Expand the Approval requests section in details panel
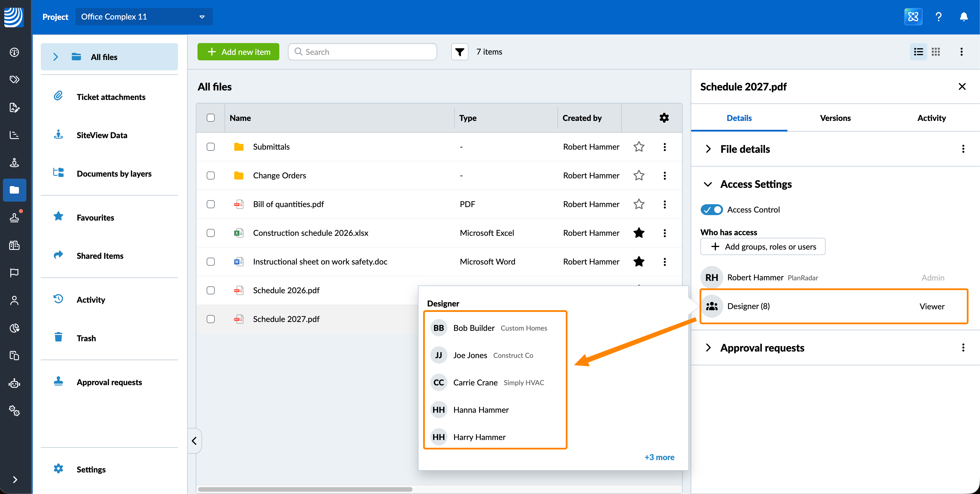The width and height of the screenshot is (980, 494). tap(708, 348)
